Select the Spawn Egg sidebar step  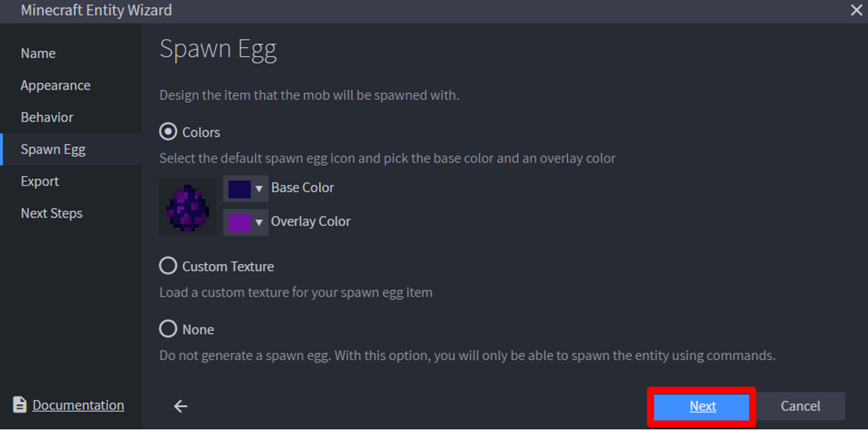tap(53, 149)
